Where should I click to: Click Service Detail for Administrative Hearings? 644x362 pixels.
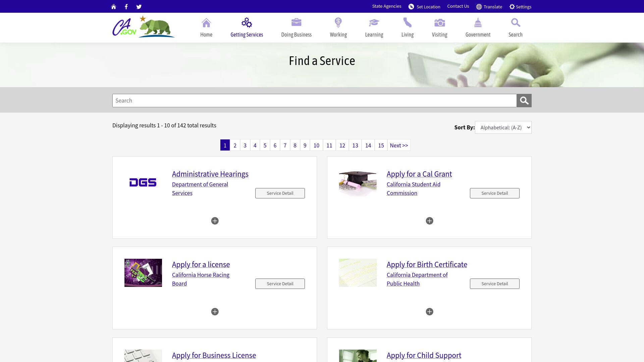coord(280,193)
